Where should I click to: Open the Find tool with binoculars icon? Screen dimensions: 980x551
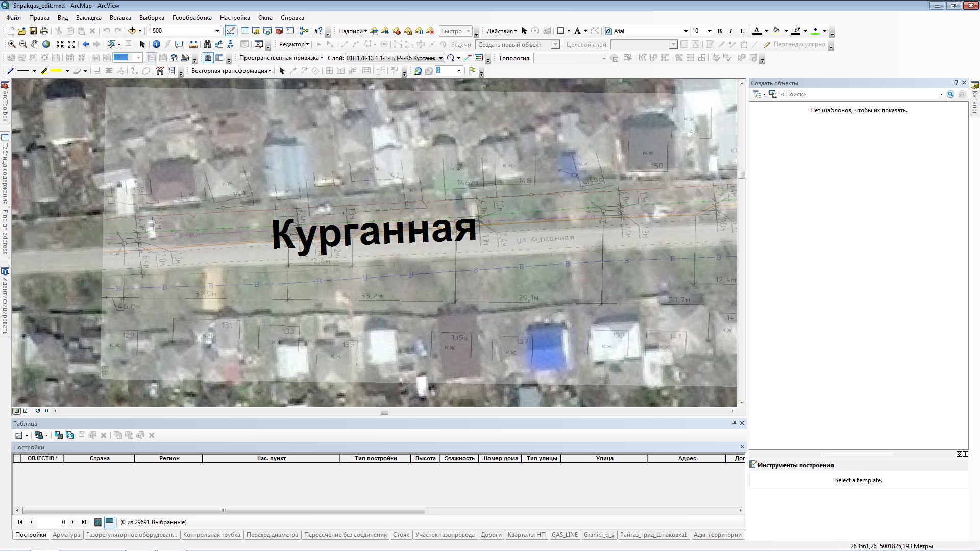(208, 44)
